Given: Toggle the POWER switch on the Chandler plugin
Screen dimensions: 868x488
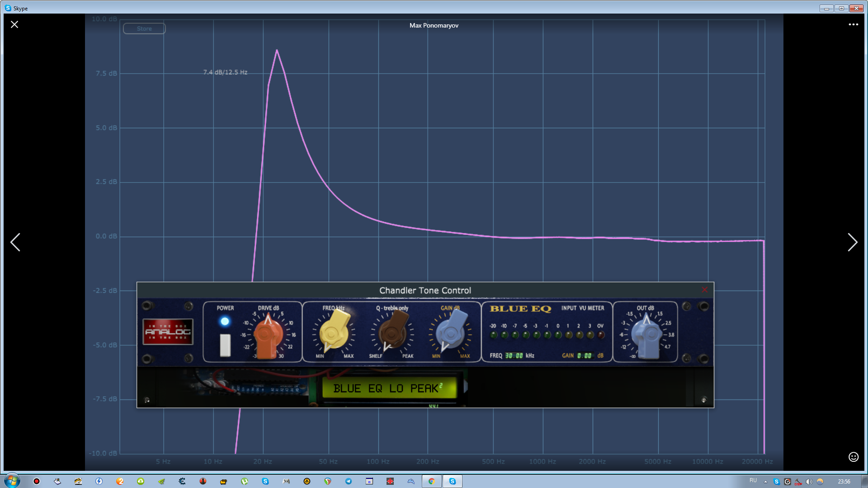Looking at the screenshot, I should pos(225,345).
